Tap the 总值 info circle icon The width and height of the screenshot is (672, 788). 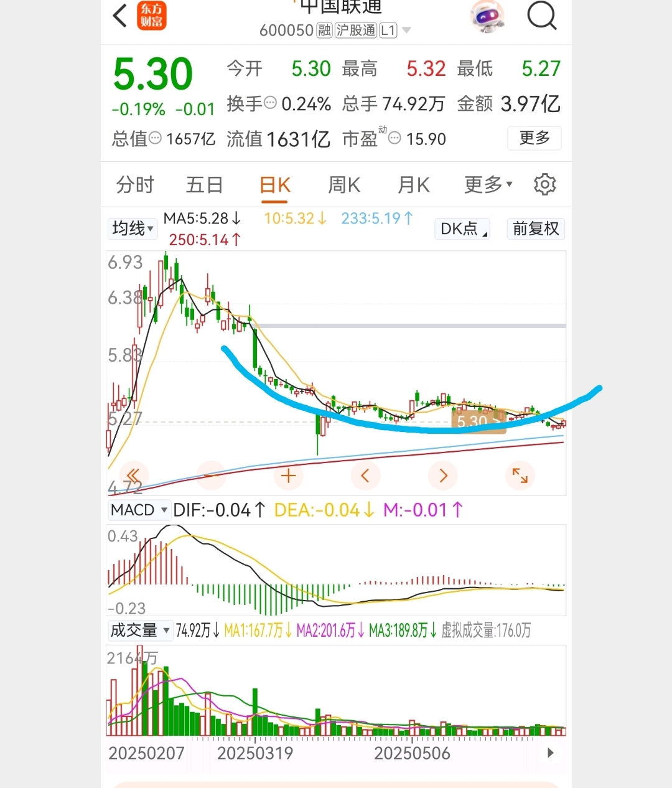[155, 138]
